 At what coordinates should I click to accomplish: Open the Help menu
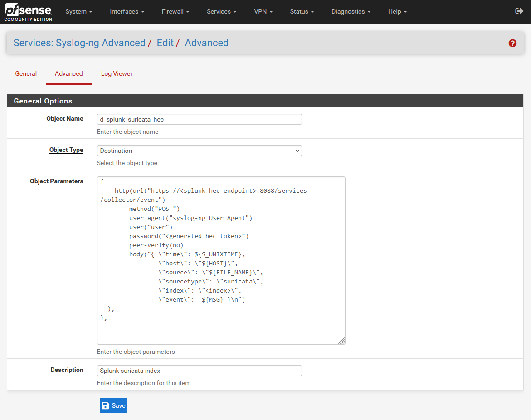[397, 11]
